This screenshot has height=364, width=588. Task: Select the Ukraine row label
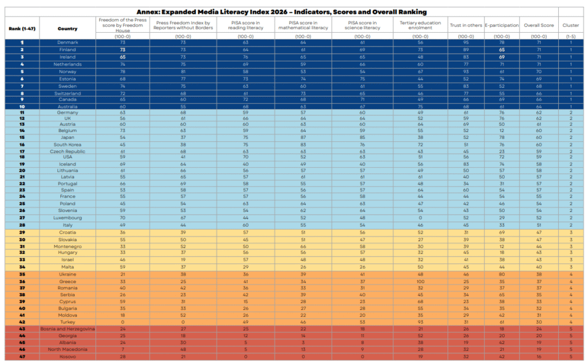pos(68,274)
